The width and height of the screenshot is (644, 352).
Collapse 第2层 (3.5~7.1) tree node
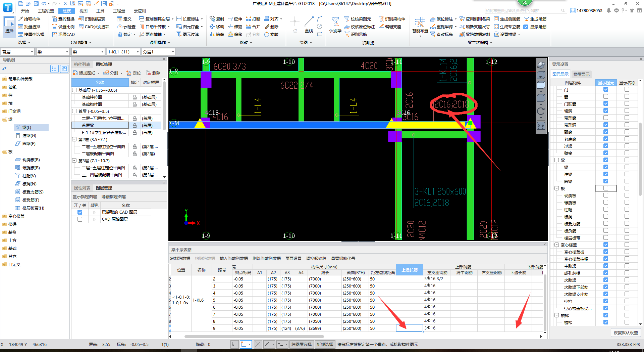pos(74,139)
